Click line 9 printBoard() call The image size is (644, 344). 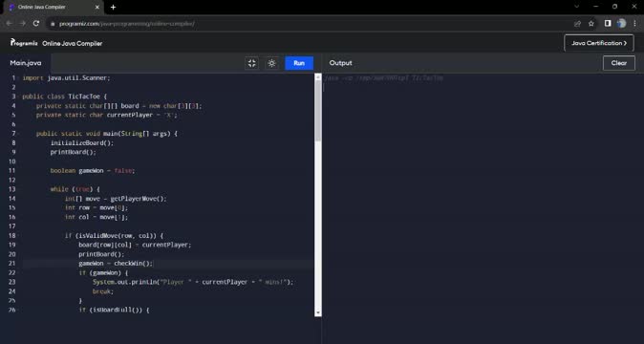point(74,152)
